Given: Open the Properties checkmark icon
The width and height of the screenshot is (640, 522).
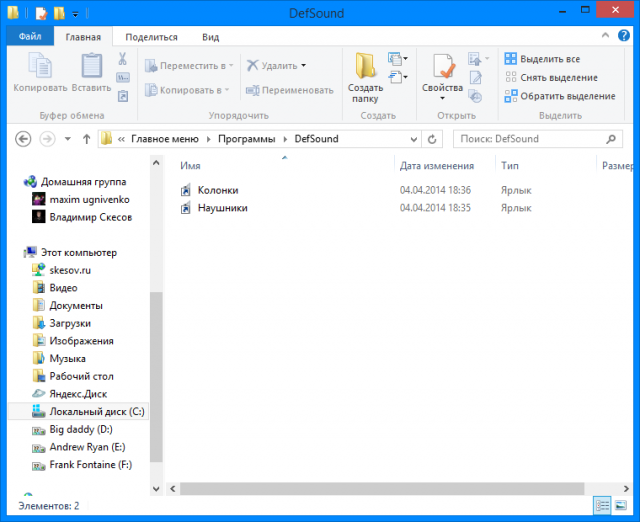Looking at the screenshot, I should pyautogui.click(x=442, y=66).
